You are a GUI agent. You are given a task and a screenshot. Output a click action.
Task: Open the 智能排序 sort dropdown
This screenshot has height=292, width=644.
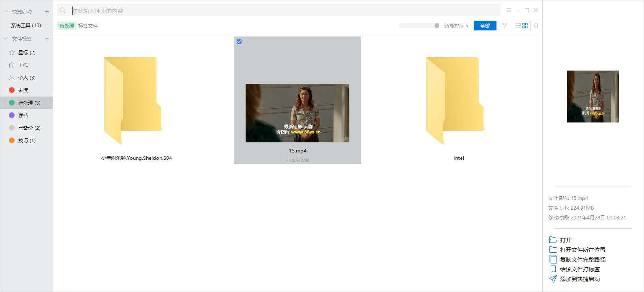point(456,26)
